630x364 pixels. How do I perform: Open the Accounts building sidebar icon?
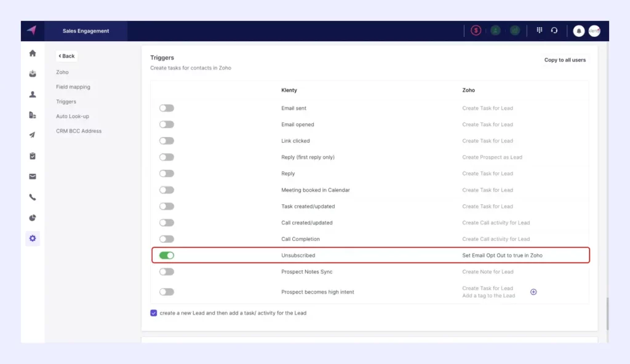tap(33, 115)
